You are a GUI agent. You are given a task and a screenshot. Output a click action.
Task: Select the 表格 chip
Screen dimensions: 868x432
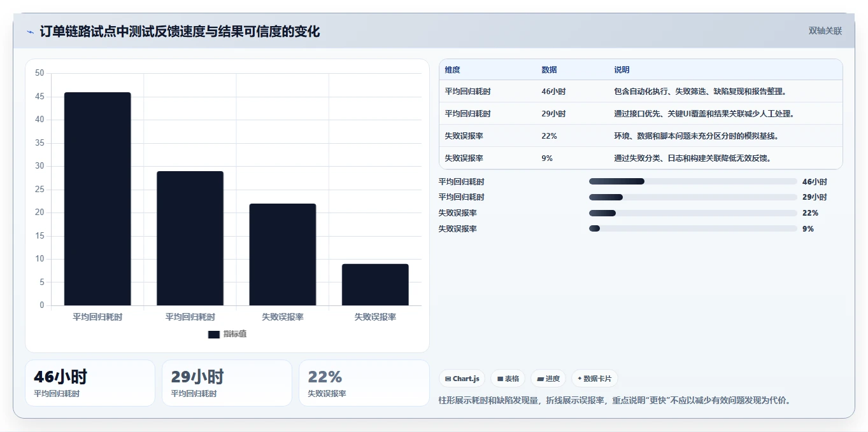click(x=508, y=379)
